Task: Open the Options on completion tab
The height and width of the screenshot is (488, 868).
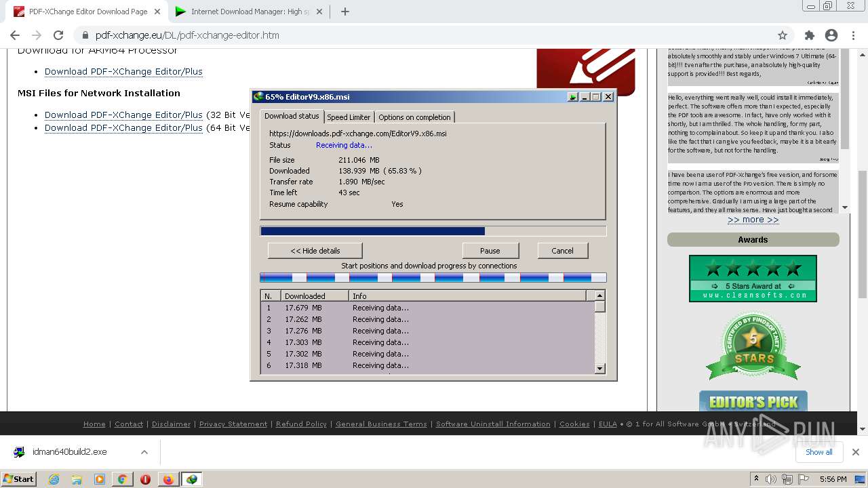Action: point(414,117)
